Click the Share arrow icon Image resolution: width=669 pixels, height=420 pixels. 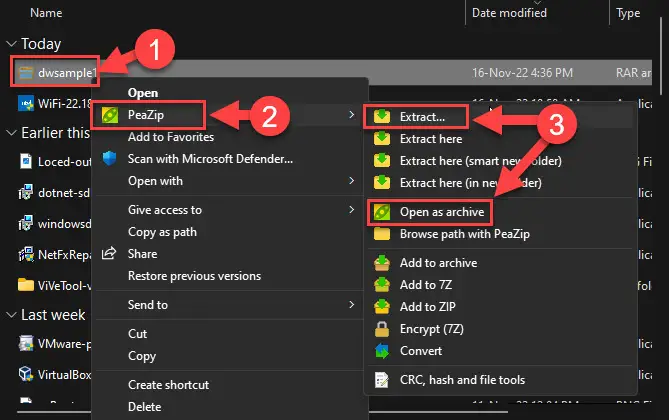(109, 254)
